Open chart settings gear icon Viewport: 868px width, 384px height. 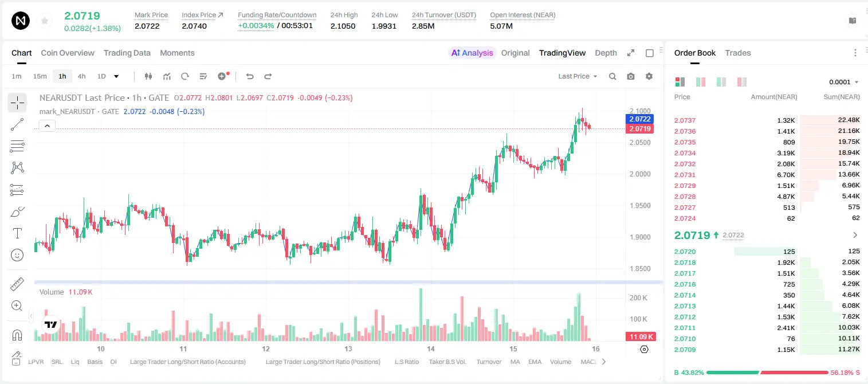pos(649,76)
